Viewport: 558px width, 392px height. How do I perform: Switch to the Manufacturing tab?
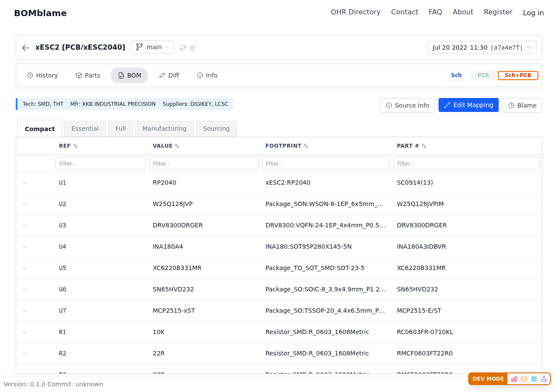(x=164, y=129)
